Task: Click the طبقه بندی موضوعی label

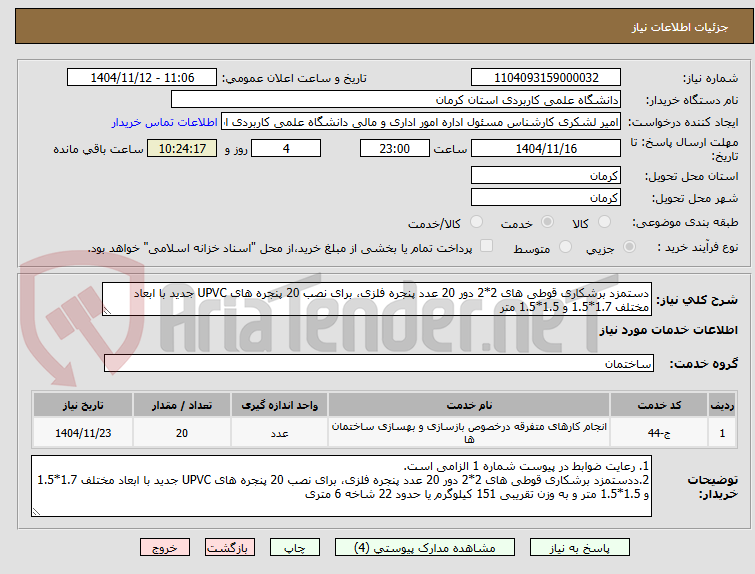Action: tap(685, 222)
